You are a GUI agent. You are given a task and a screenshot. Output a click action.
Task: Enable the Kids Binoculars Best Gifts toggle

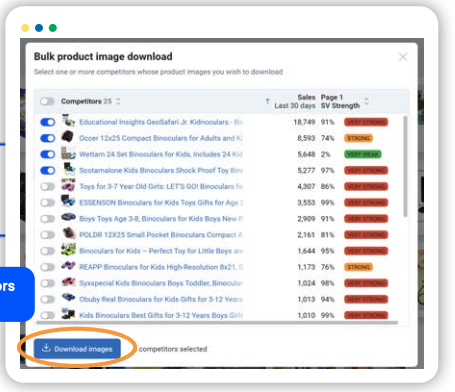tap(48, 315)
